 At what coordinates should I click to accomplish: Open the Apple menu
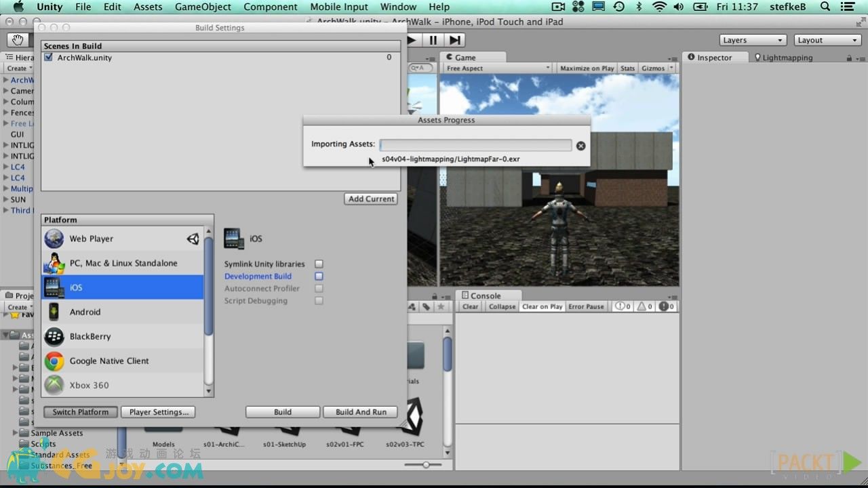pyautogui.click(x=18, y=7)
